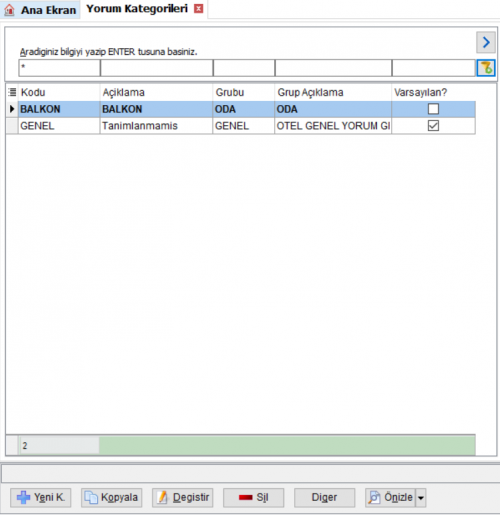500x515 pixels.
Task: Click the Önizle magnifier preview icon
Action: coord(374,497)
